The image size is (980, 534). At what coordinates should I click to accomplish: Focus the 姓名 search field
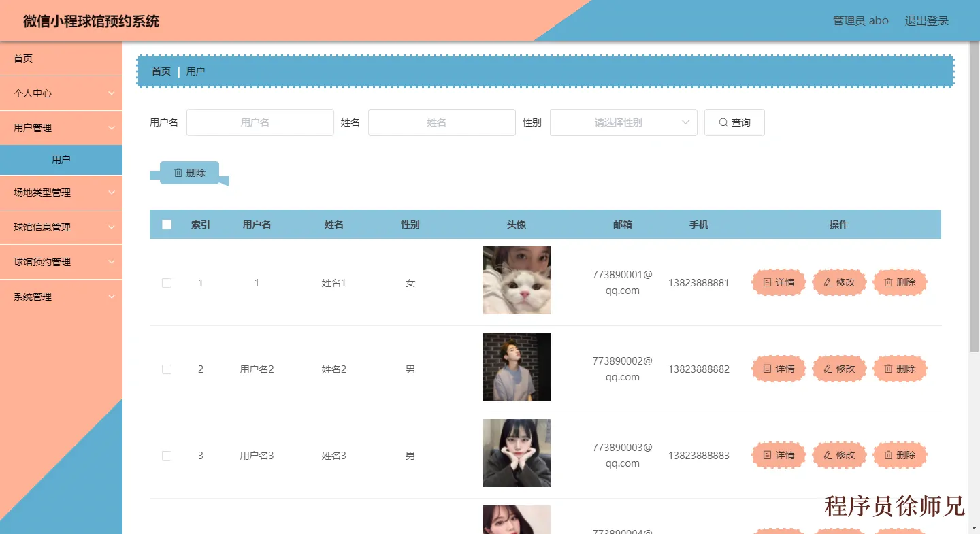point(442,122)
